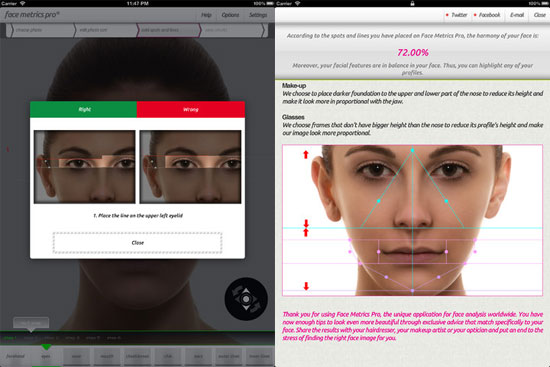The image size is (550, 367).
Task: Select the forehead feature tab
Action: pos(15,356)
